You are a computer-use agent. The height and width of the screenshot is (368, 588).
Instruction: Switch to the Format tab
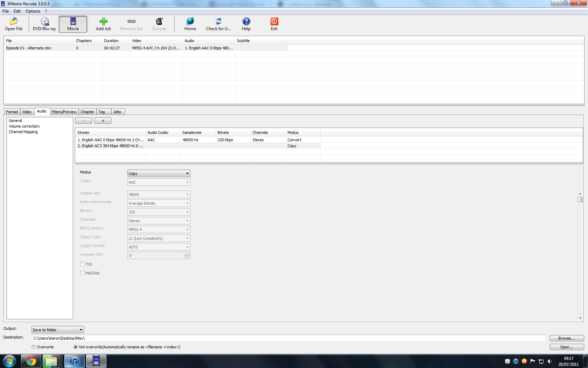pos(12,112)
